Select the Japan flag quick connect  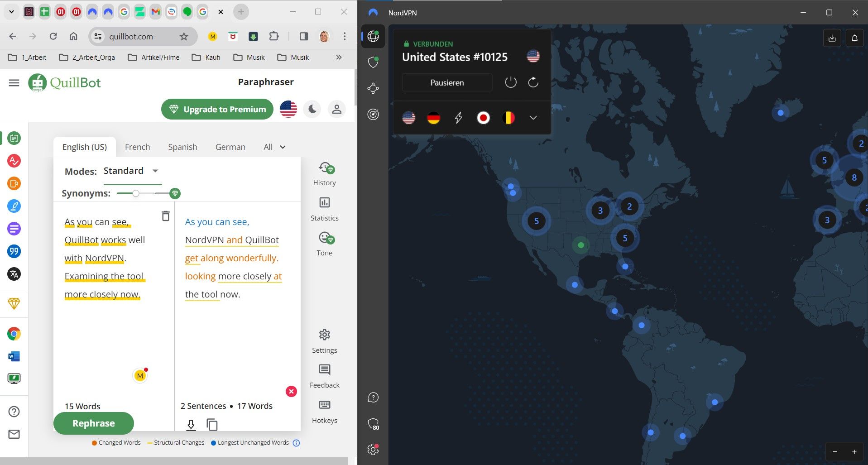pos(484,118)
